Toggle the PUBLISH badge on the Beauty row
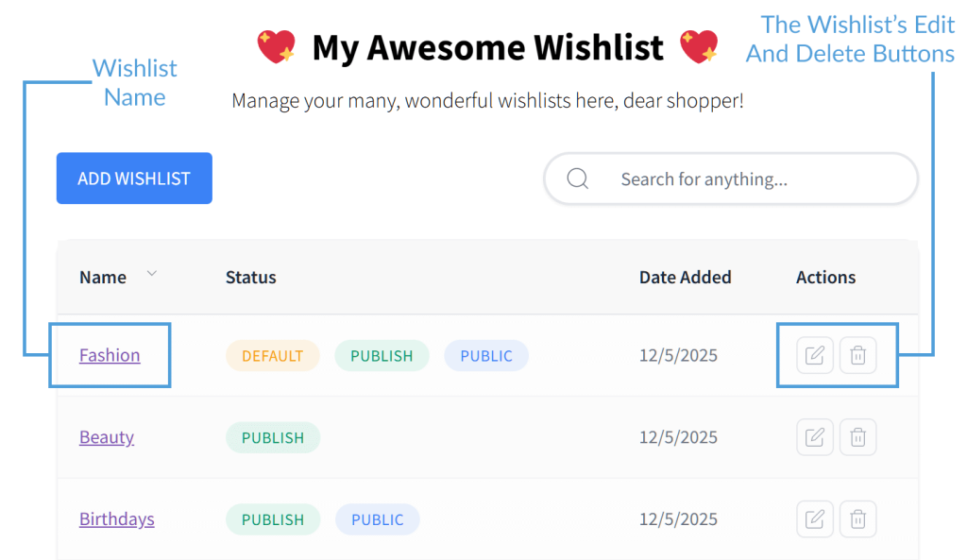The image size is (967, 560). (x=272, y=436)
